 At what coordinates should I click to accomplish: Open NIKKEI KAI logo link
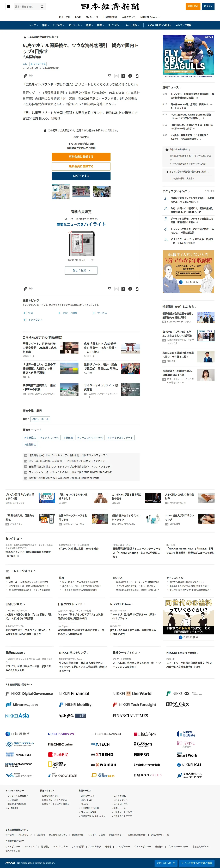(189, 765)
